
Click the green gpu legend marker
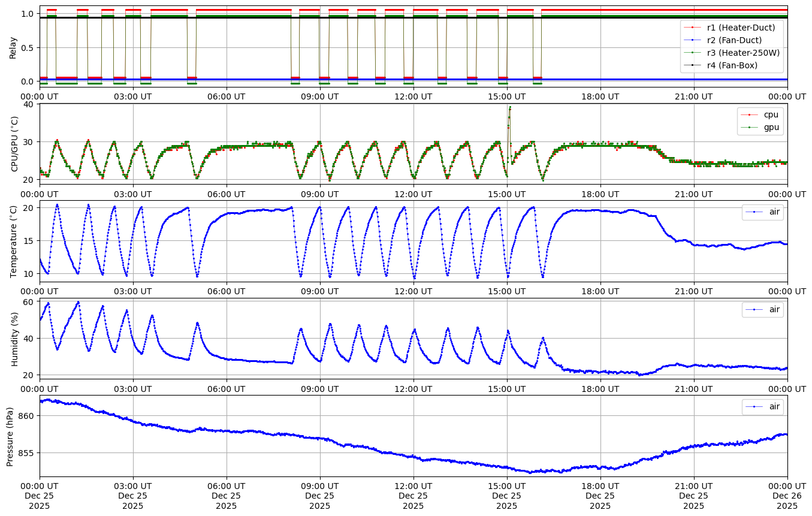coord(749,127)
